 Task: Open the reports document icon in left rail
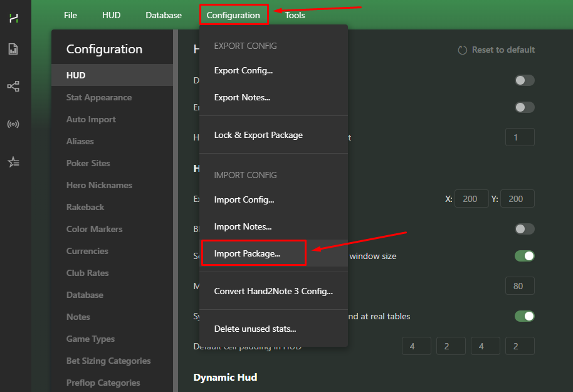click(13, 49)
